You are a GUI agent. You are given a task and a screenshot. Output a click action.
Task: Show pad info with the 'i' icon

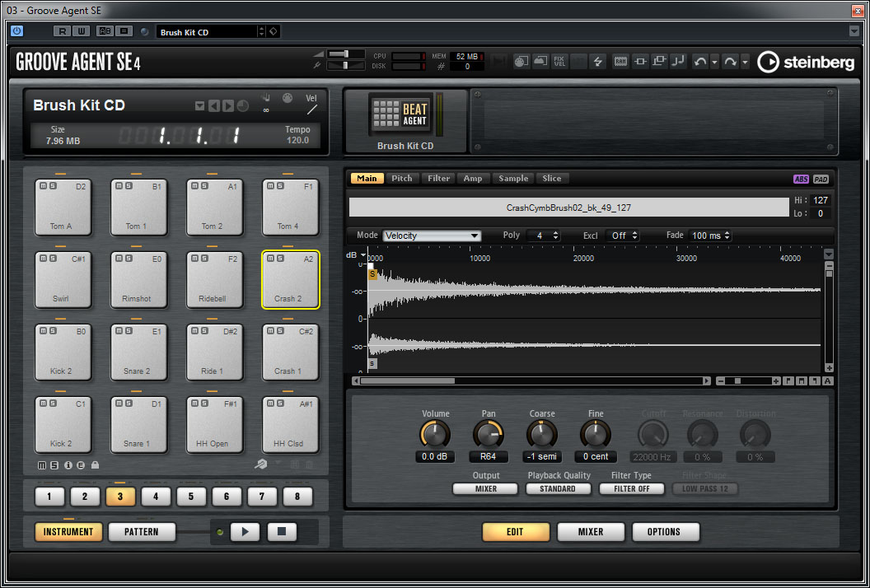pyautogui.click(x=68, y=465)
